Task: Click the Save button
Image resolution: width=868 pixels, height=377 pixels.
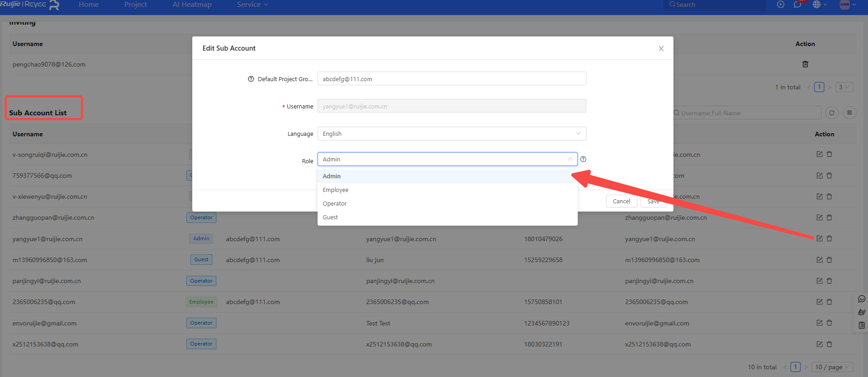Action: (653, 201)
